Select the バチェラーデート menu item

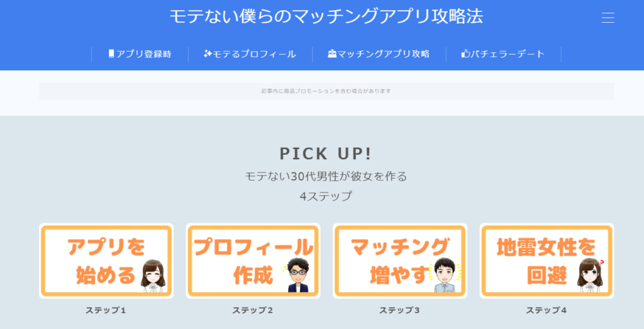(504, 54)
